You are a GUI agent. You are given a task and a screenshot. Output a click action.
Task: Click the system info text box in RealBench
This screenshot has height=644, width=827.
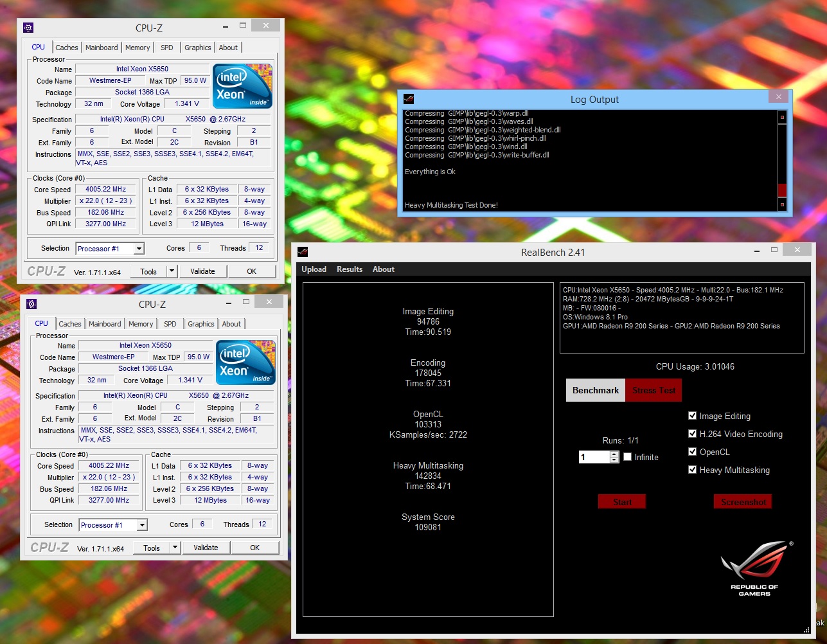682,318
